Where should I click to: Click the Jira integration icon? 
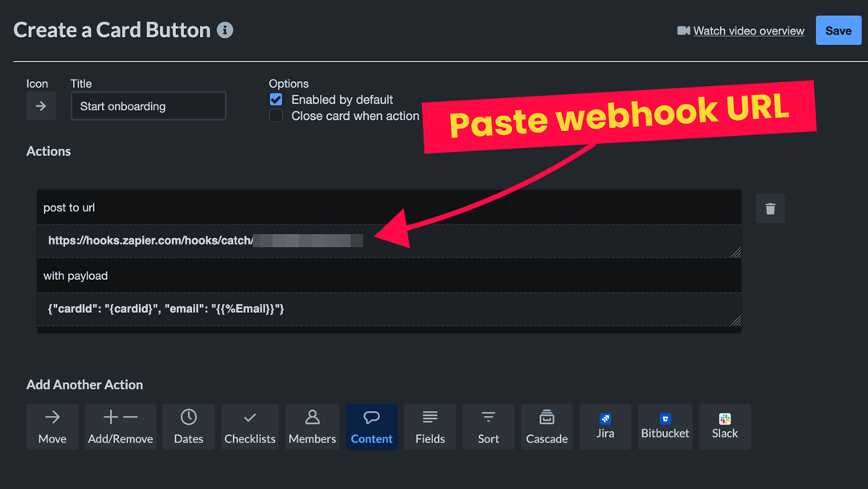point(604,426)
